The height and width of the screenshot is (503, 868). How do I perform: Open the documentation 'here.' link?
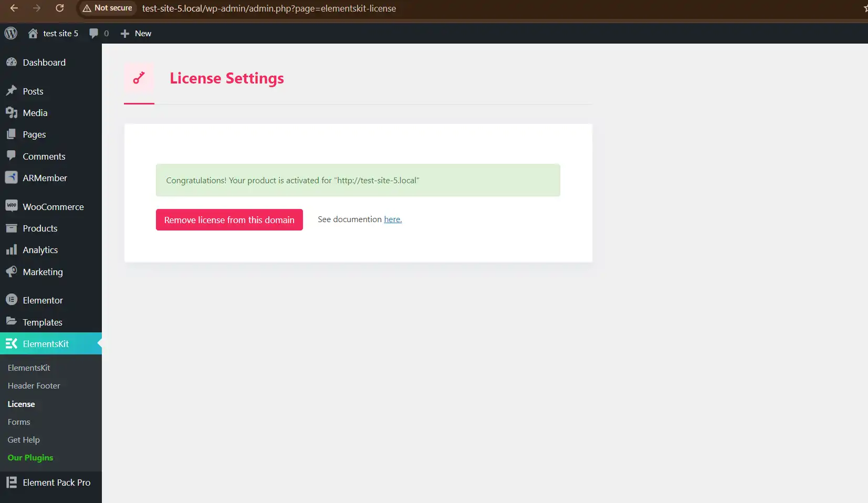point(393,219)
